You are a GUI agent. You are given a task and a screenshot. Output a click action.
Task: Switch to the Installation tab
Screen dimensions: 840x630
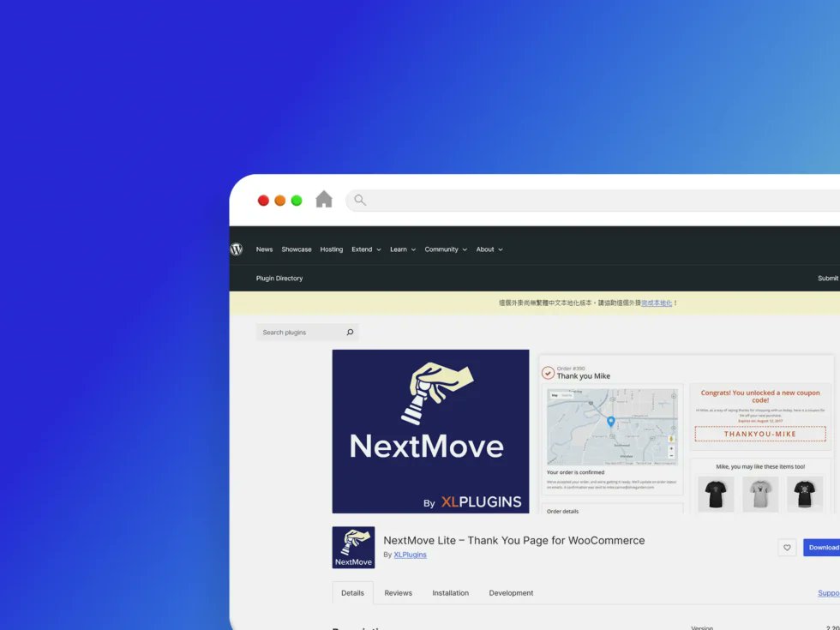(450, 593)
